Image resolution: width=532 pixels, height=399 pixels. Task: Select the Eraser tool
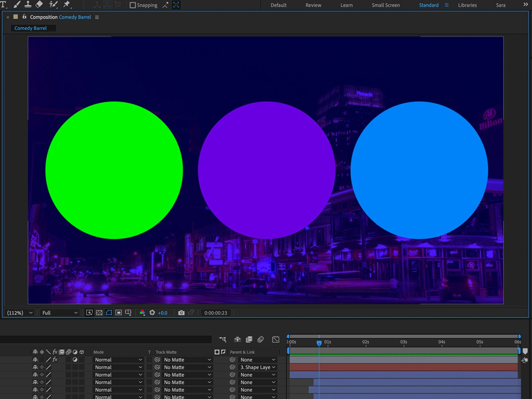[x=40, y=5]
